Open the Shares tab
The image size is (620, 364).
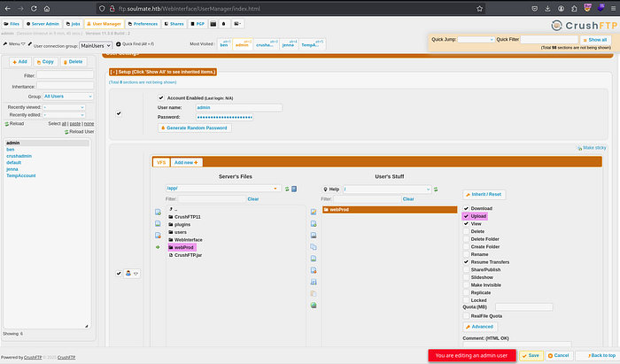pos(174,24)
